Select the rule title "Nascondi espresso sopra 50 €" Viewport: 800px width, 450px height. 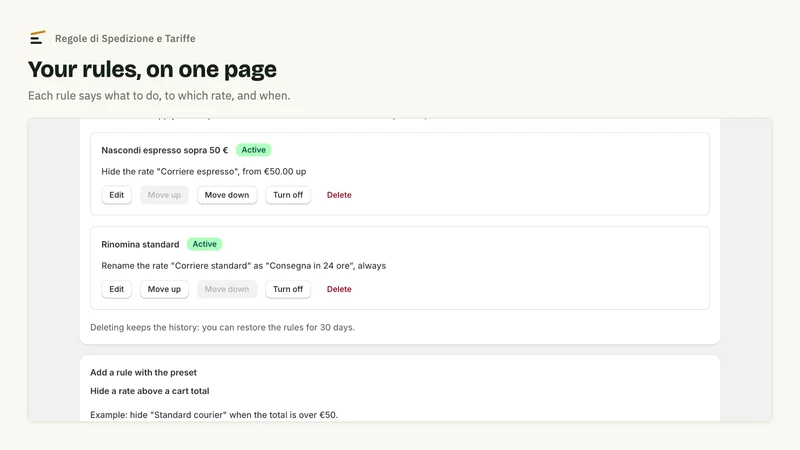pos(164,150)
